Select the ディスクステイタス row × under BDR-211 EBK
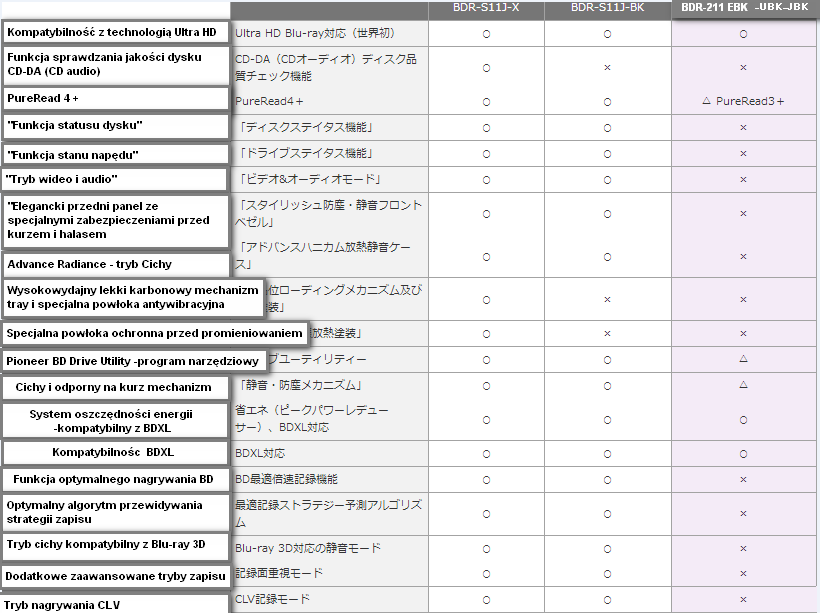This screenshot has width=820, height=613. tap(743, 128)
